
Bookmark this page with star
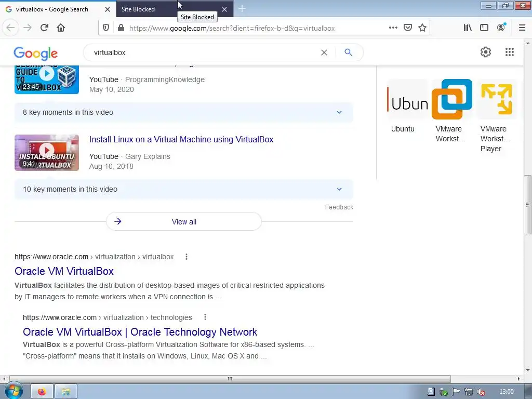pos(422,28)
